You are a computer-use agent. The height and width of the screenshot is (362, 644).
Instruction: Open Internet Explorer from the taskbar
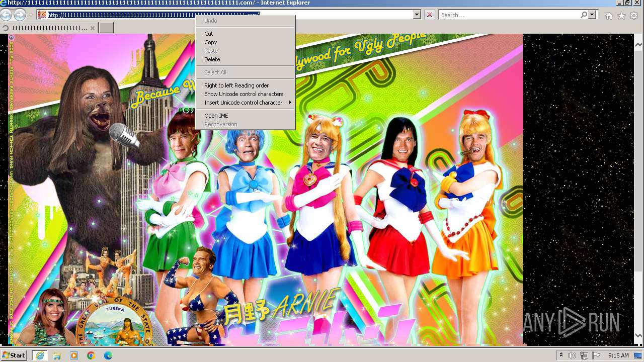[x=39, y=355]
